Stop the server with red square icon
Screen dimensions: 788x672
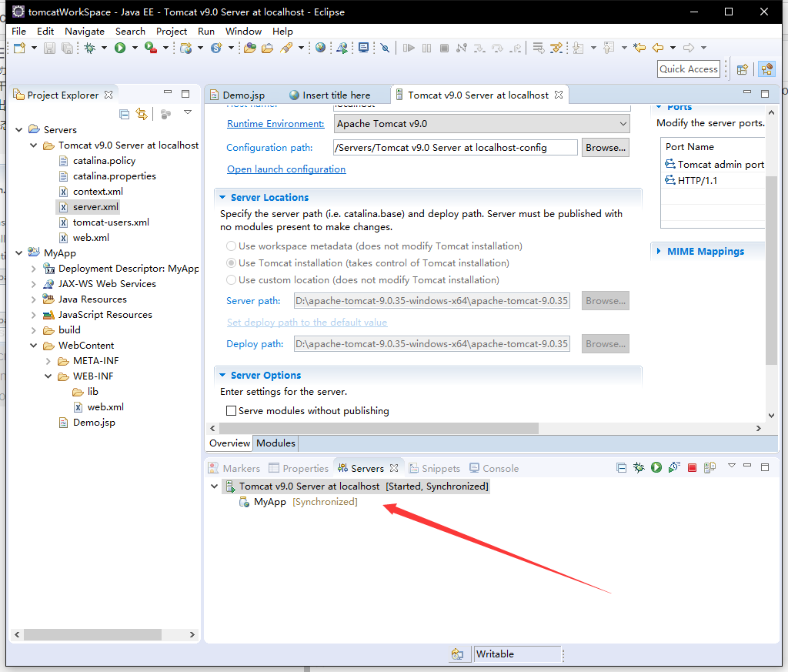(x=692, y=468)
